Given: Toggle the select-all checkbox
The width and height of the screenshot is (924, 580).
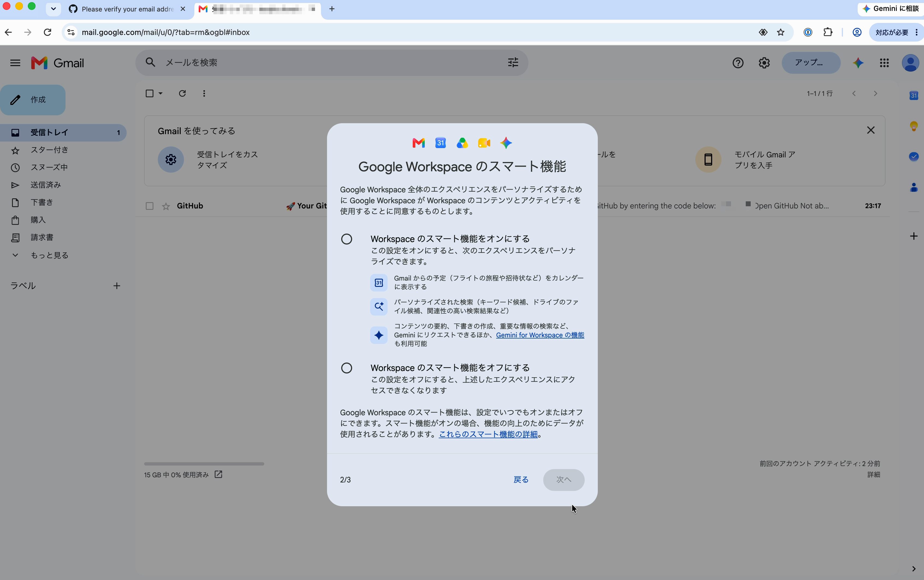Looking at the screenshot, I should [x=150, y=93].
